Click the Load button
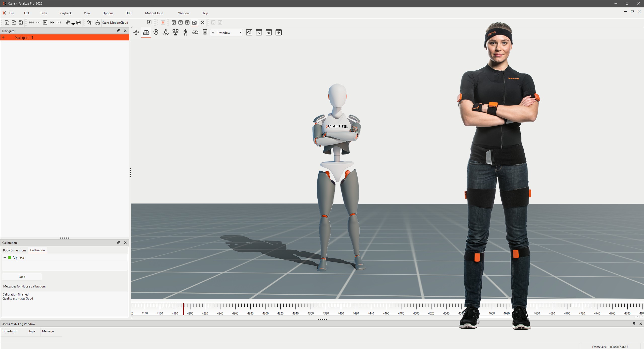Image resolution: width=644 pixels, height=349 pixels. pyautogui.click(x=22, y=277)
